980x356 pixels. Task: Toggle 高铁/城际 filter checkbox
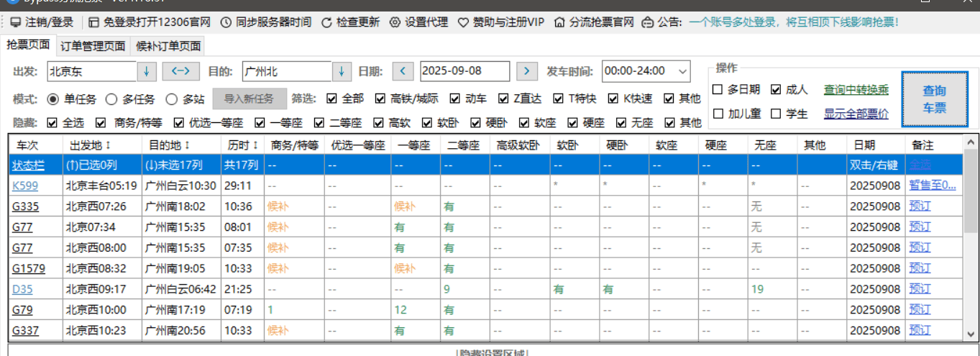click(x=406, y=99)
